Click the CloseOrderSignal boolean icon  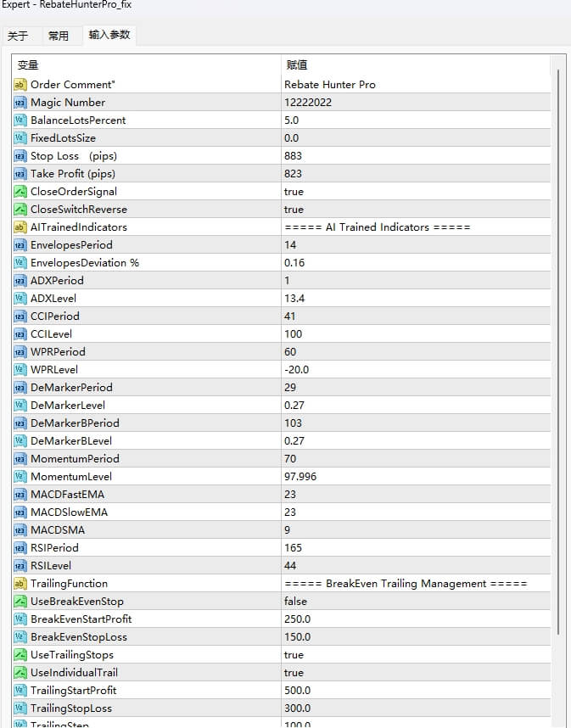pos(20,191)
